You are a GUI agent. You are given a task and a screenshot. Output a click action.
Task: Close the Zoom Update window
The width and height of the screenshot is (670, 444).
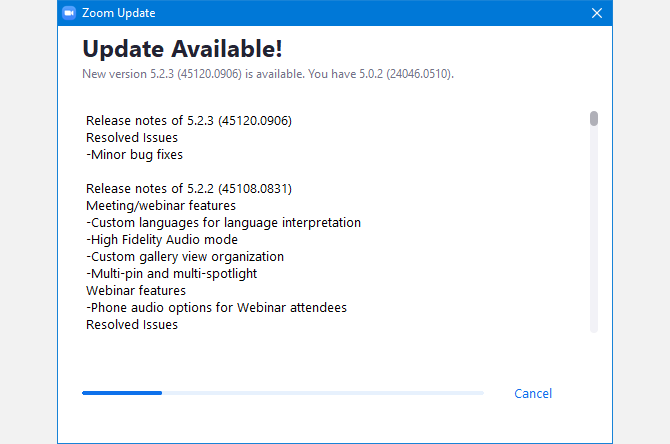(597, 13)
